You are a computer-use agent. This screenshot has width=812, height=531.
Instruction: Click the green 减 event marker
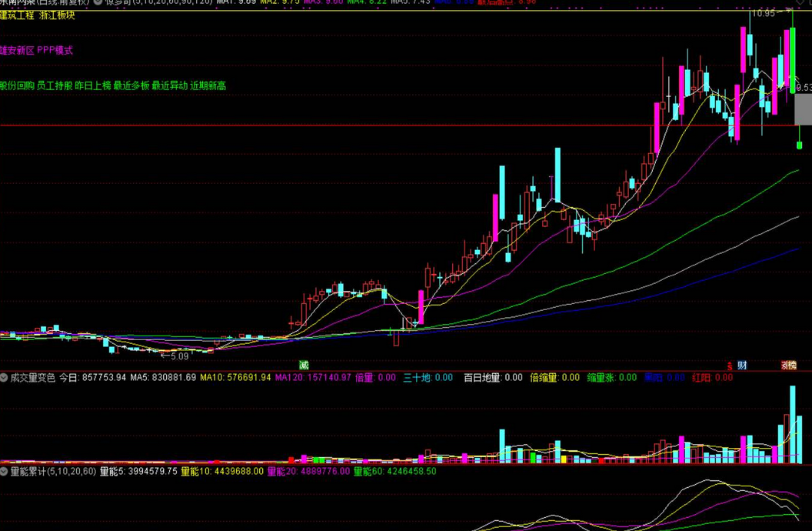(x=304, y=366)
